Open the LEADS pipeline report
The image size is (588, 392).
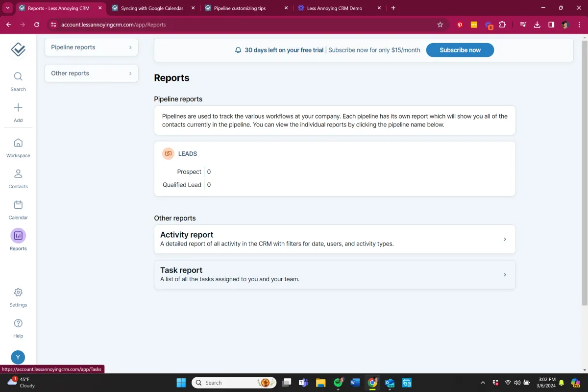click(x=188, y=153)
